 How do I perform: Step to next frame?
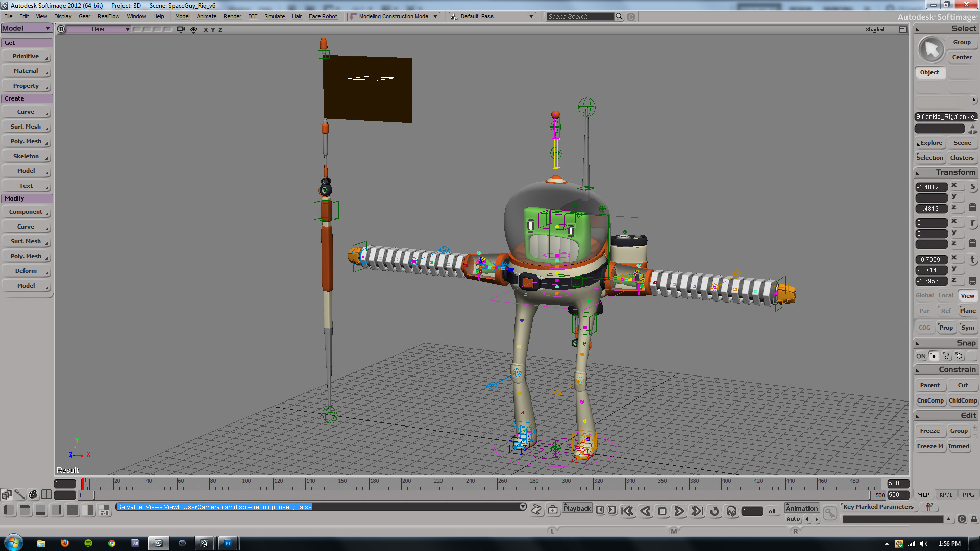click(x=611, y=510)
